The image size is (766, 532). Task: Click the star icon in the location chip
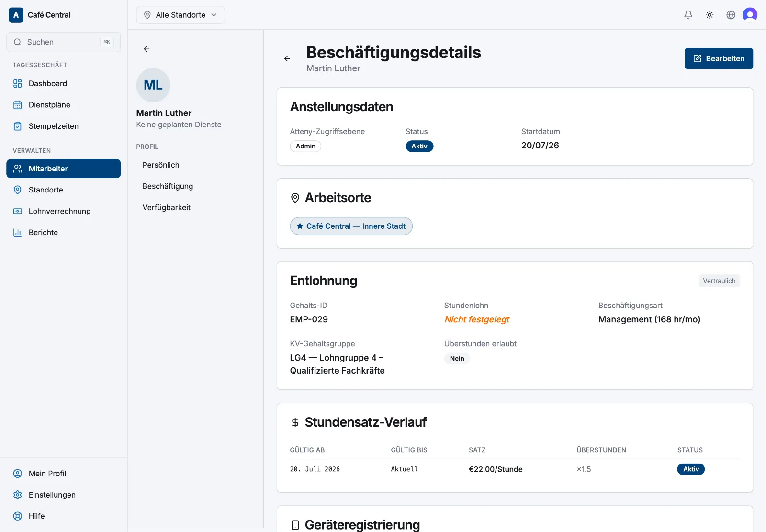(300, 226)
